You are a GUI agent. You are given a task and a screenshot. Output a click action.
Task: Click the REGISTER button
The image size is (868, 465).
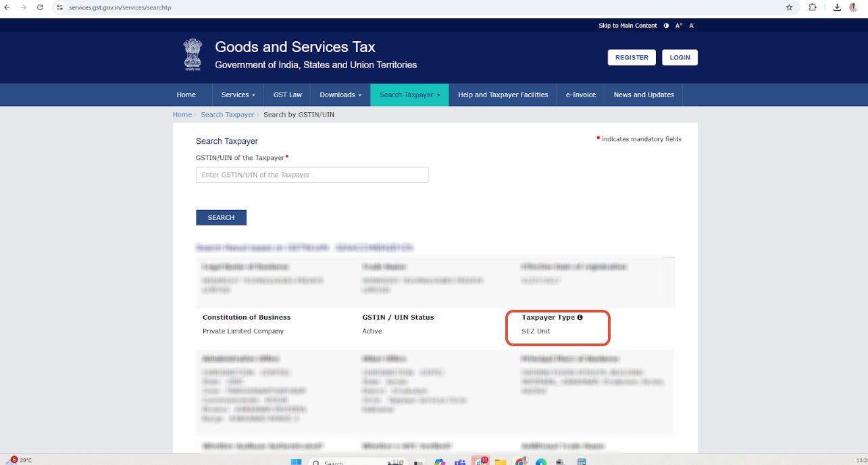coord(632,57)
